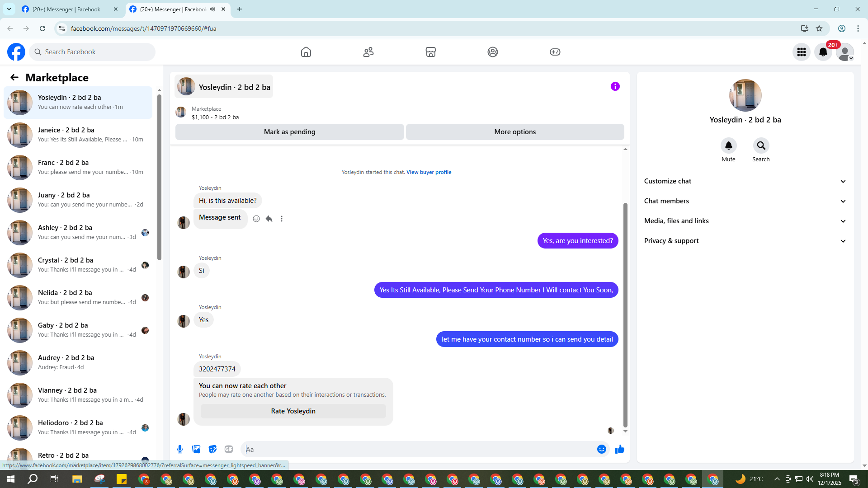Image resolution: width=868 pixels, height=488 pixels.
Task: Bookmark this page with the star icon
Action: click(x=819, y=28)
